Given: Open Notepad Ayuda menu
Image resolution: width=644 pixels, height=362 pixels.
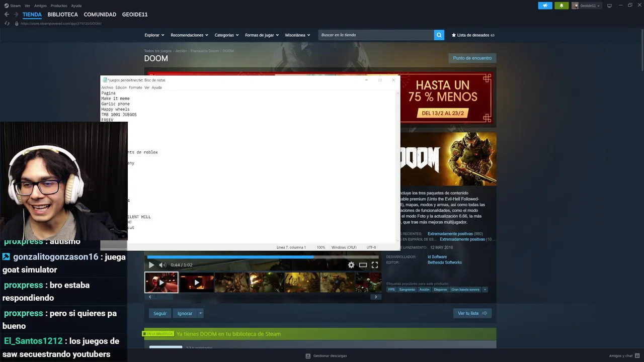Looking at the screenshot, I should pos(156,87).
